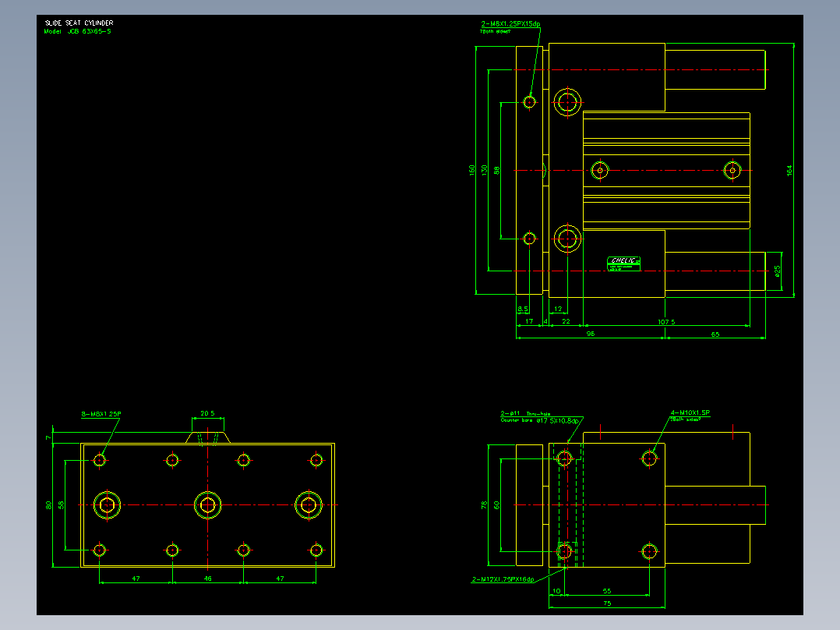The image size is (840, 630).
Task: Click the "20.5" width dimension
Action: pyautogui.click(x=207, y=413)
